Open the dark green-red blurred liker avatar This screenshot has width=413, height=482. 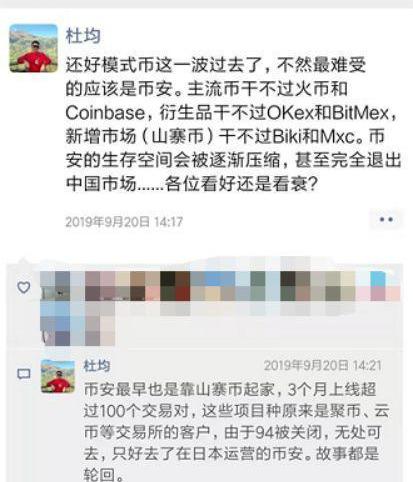tap(175, 286)
